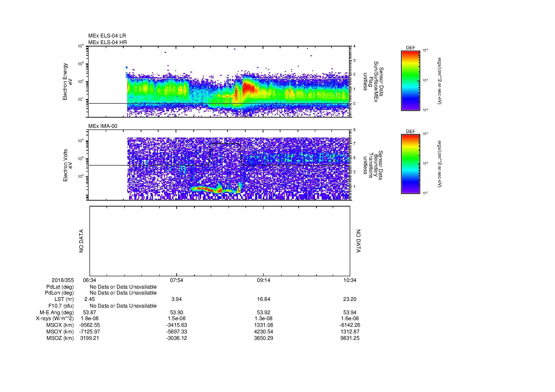Click the Sun/Surface/MEx Flag axis label
Screen dimensions: 555x392
pos(373,82)
